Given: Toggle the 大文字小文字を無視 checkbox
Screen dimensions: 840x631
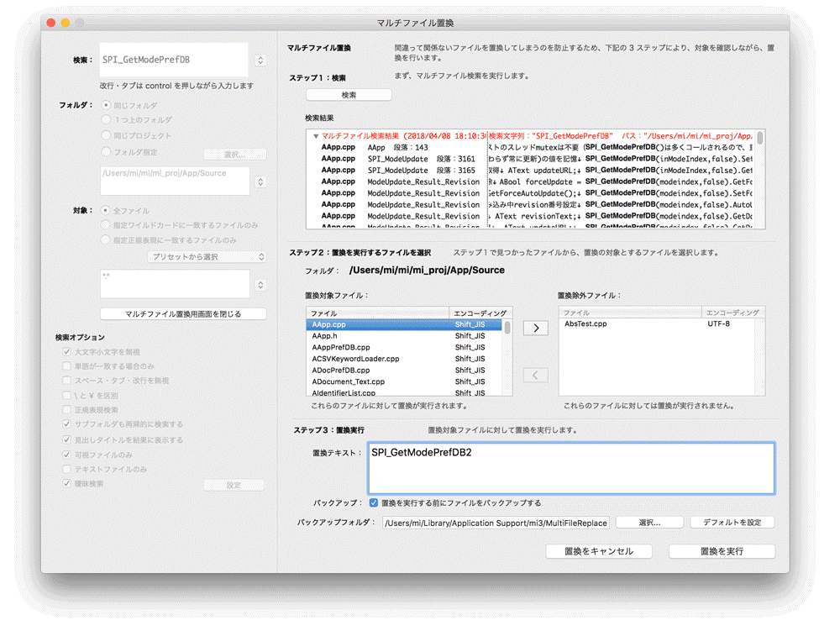Looking at the screenshot, I should pos(67,352).
